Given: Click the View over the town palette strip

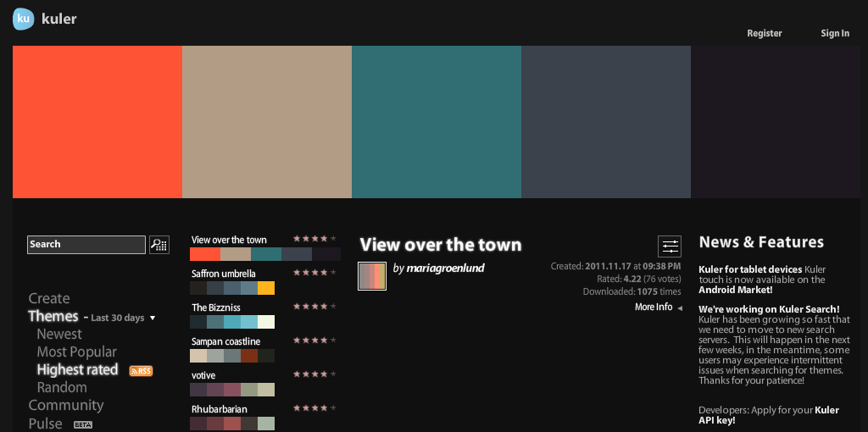Looking at the screenshot, I should coord(265,254).
